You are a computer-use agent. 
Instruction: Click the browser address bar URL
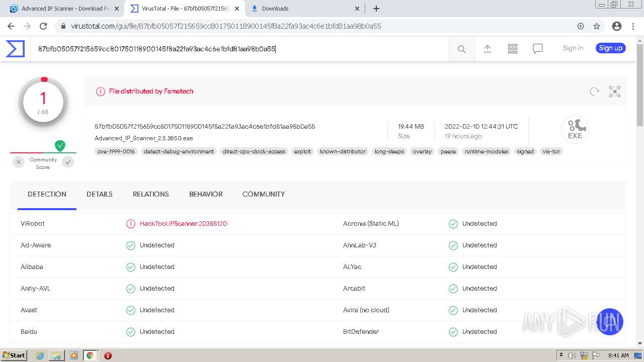tap(226, 26)
